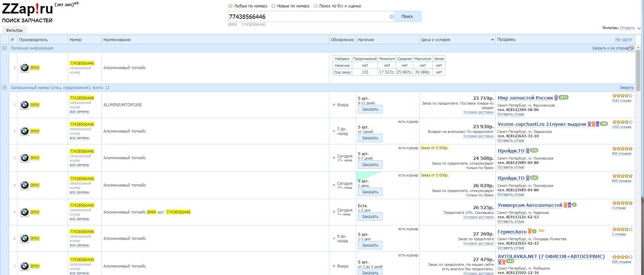Clear the search field with the X icon
Screen dimensions: 644x275
click(x=392, y=17)
